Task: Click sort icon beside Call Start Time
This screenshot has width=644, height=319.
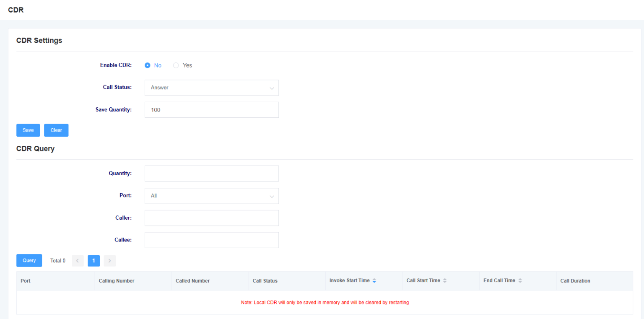Action: pos(445,281)
